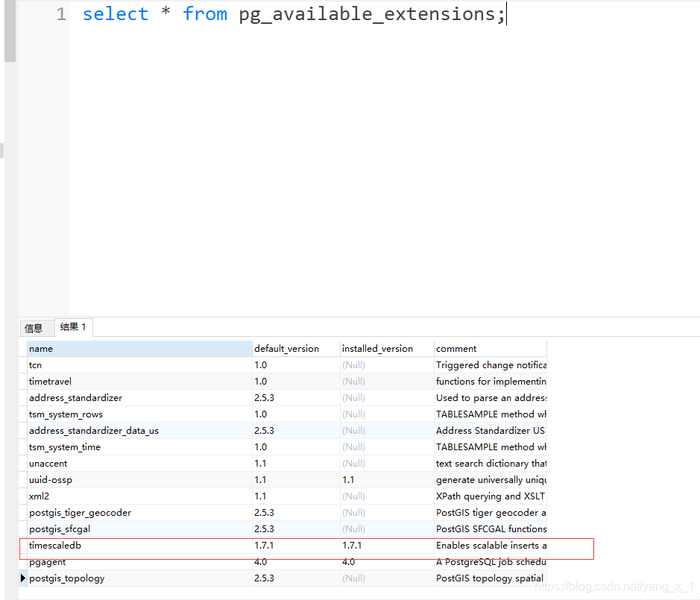Select the 'postgis_tiger_geocoder' name cell

pyautogui.click(x=139, y=513)
